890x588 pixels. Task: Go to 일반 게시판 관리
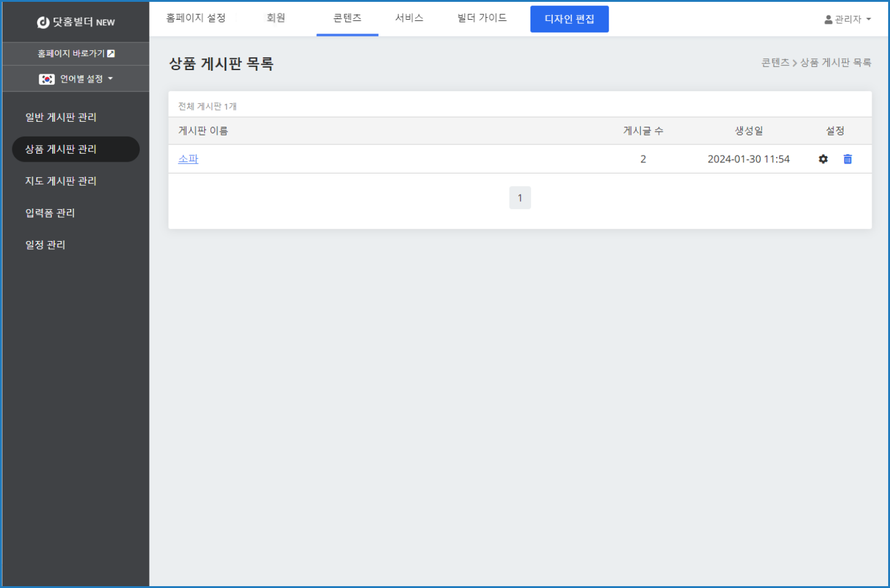[x=61, y=117]
